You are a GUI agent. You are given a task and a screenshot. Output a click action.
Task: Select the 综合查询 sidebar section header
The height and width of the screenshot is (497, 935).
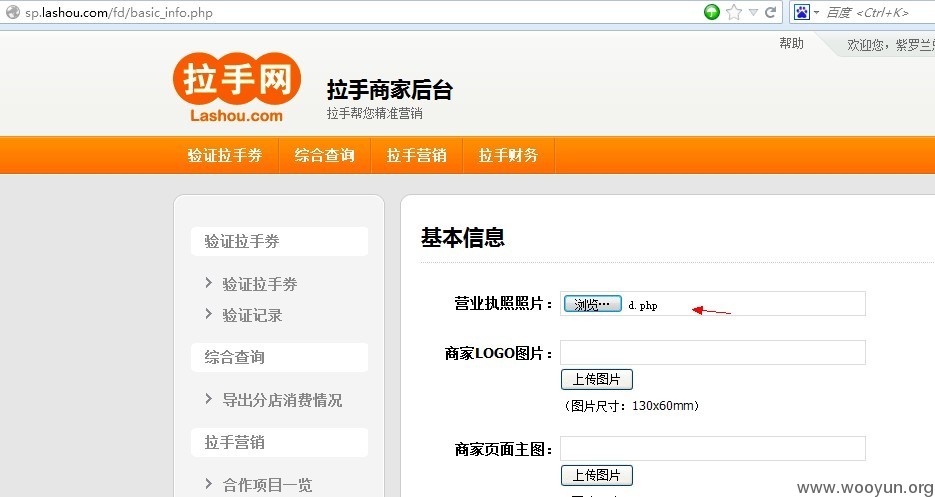[x=279, y=357]
